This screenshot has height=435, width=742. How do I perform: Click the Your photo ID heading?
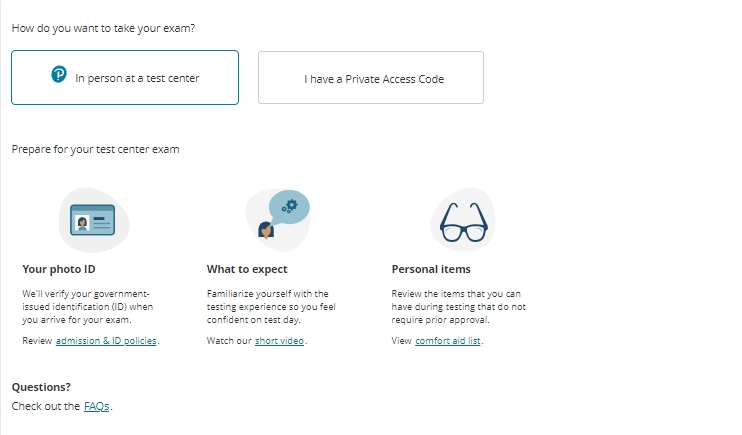coord(59,269)
